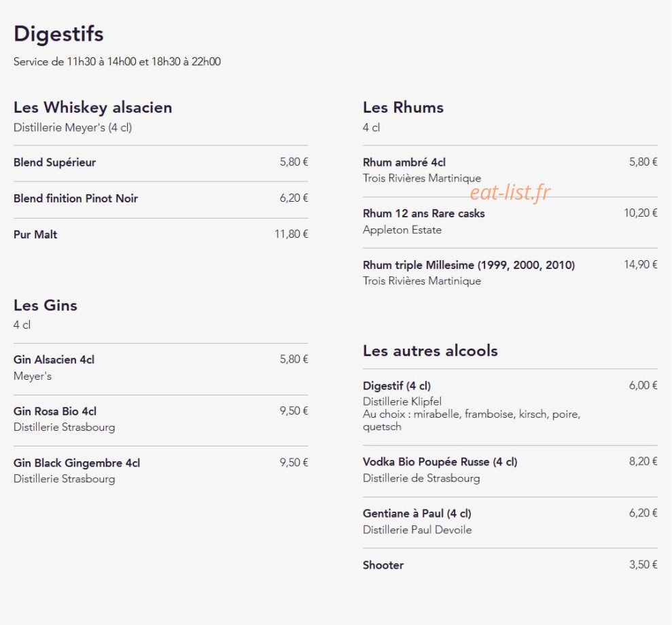Select Gin Rosa Bio 4cl

[161, 419]
